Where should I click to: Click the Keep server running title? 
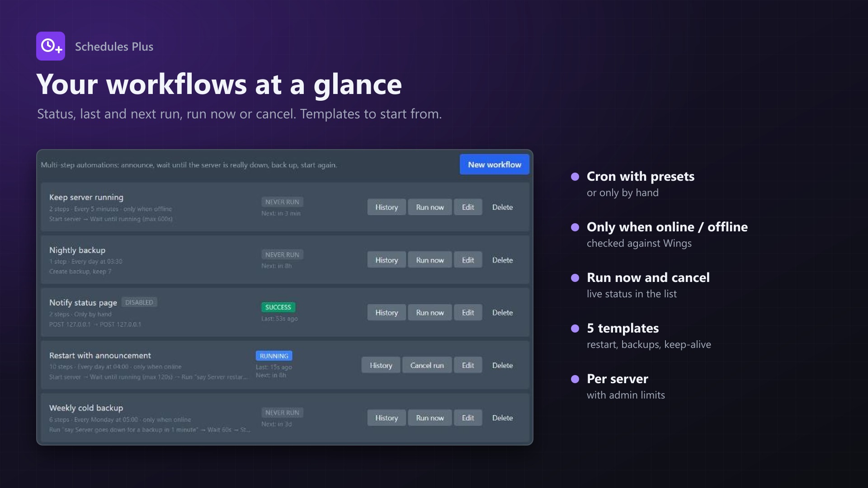86,197
